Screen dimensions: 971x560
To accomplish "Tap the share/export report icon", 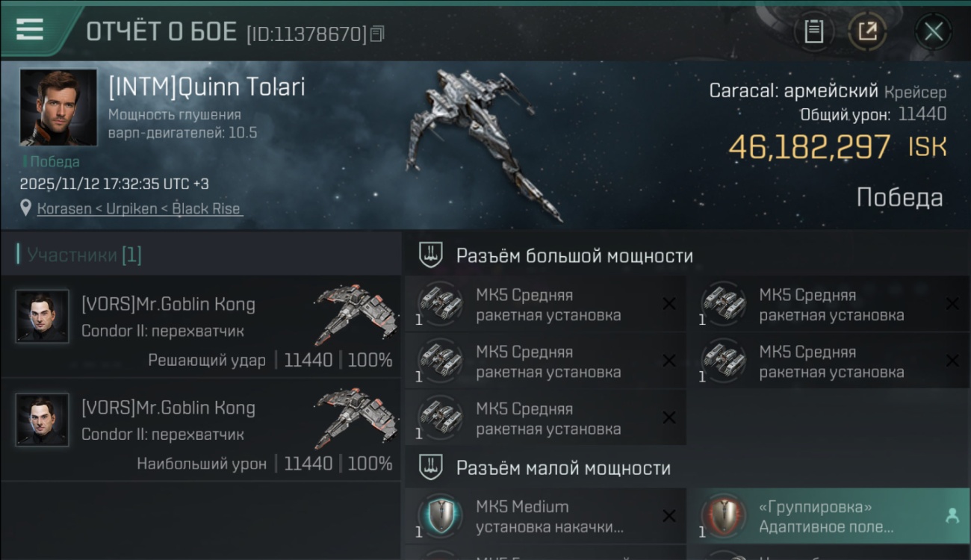I will click(867, 31).
